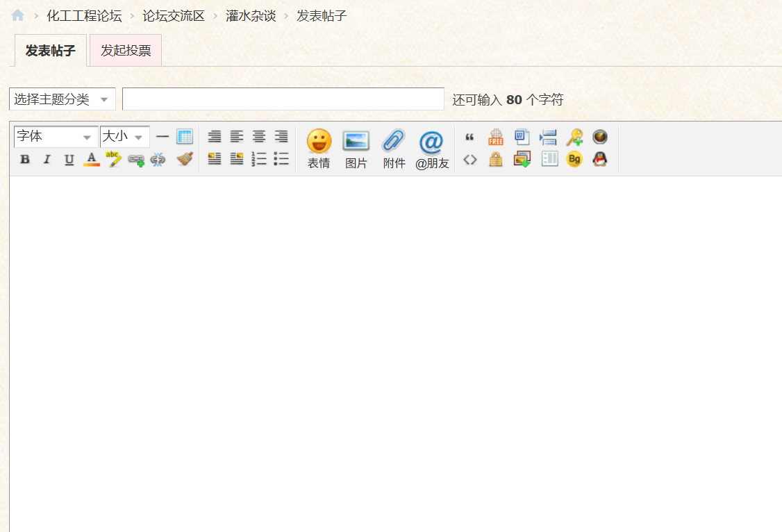
Task: Insert a page break icon
Action: [548, 137]
